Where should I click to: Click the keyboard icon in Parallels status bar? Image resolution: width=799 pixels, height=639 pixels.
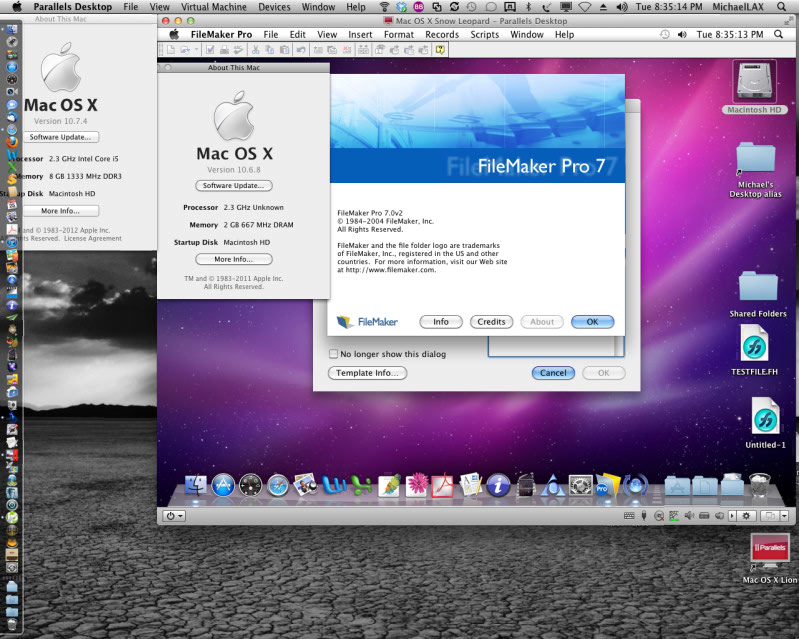point(629,516)
